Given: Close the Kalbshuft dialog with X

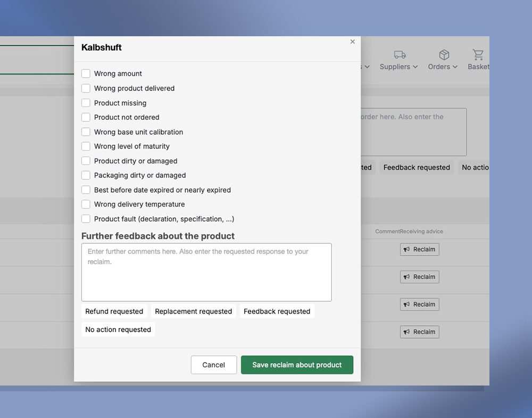Looking at the screenshot, I should click(352, 42).
